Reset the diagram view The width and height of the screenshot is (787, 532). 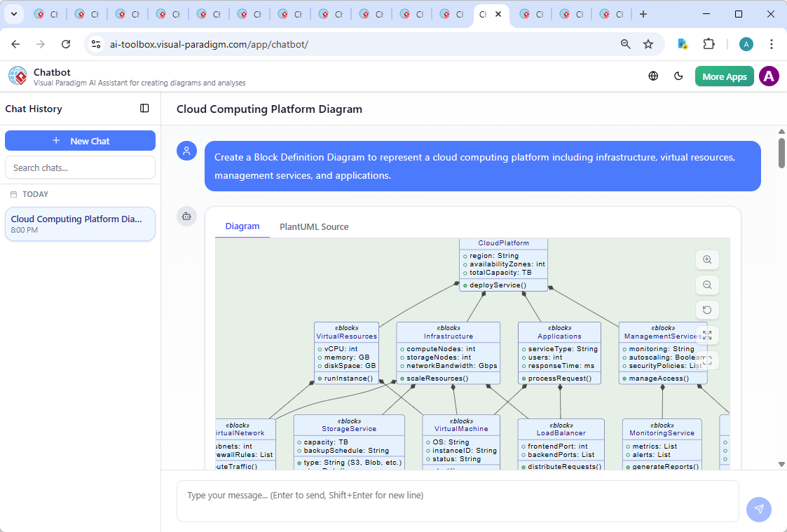pos(707,310)
